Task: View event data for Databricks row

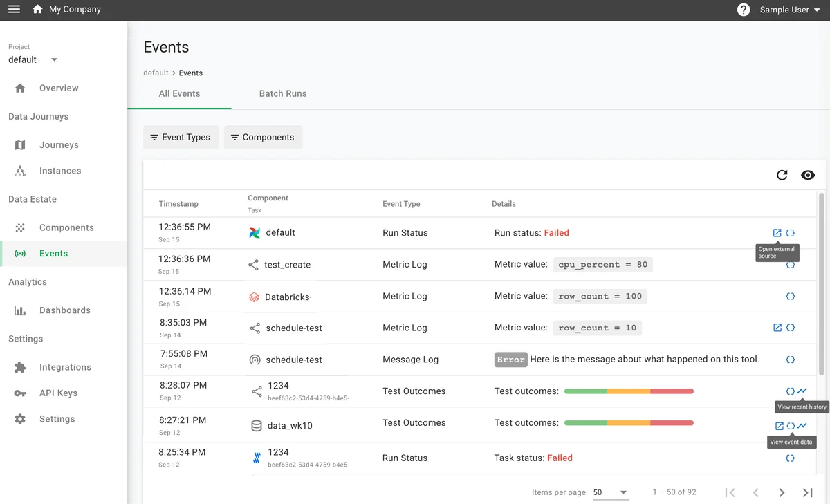Action: [790, 296]
